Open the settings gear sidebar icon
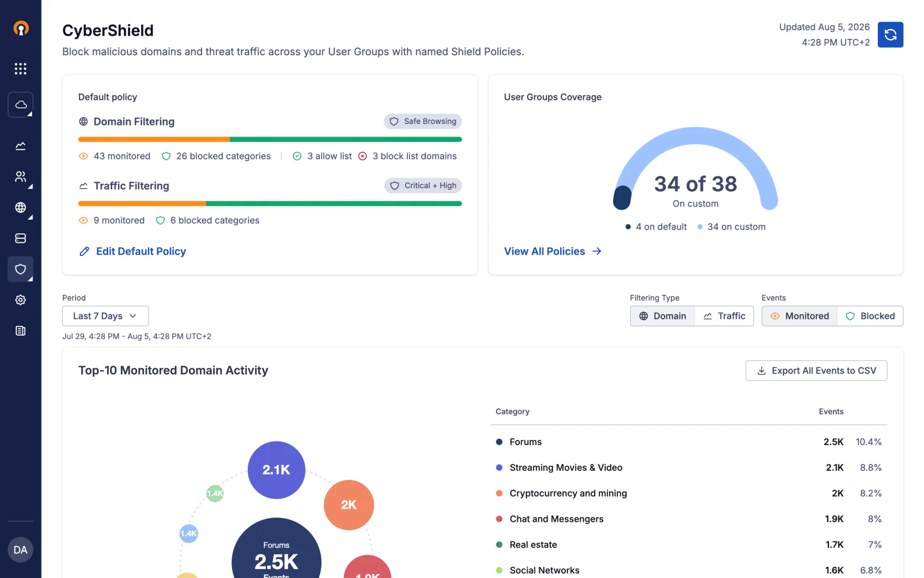The width and height of the screenshot is (924, 578). (20, 300)
